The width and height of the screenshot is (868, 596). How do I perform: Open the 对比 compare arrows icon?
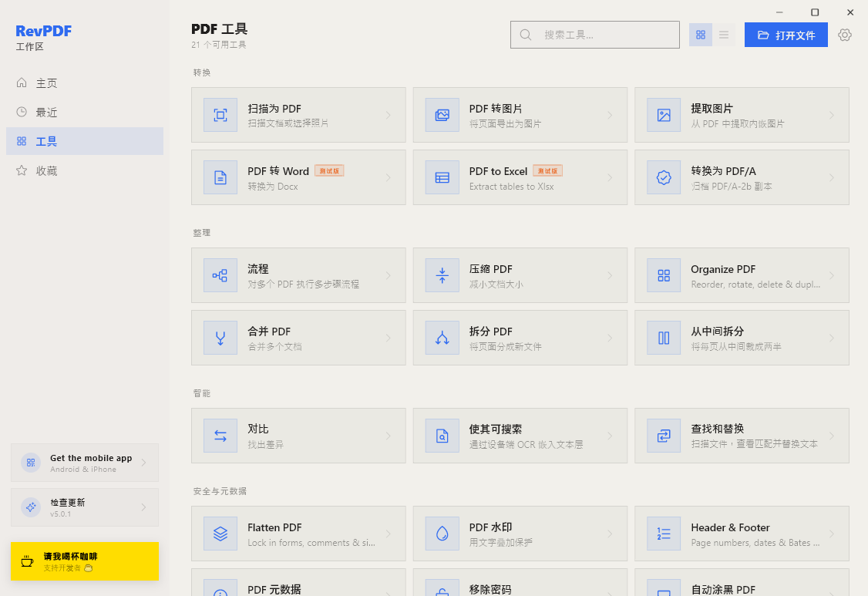point(220,436)
